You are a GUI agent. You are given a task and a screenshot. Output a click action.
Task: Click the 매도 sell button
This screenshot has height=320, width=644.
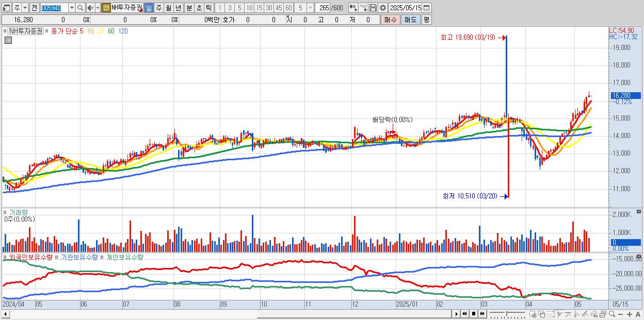pyautogui.click(x=410, y=20)
